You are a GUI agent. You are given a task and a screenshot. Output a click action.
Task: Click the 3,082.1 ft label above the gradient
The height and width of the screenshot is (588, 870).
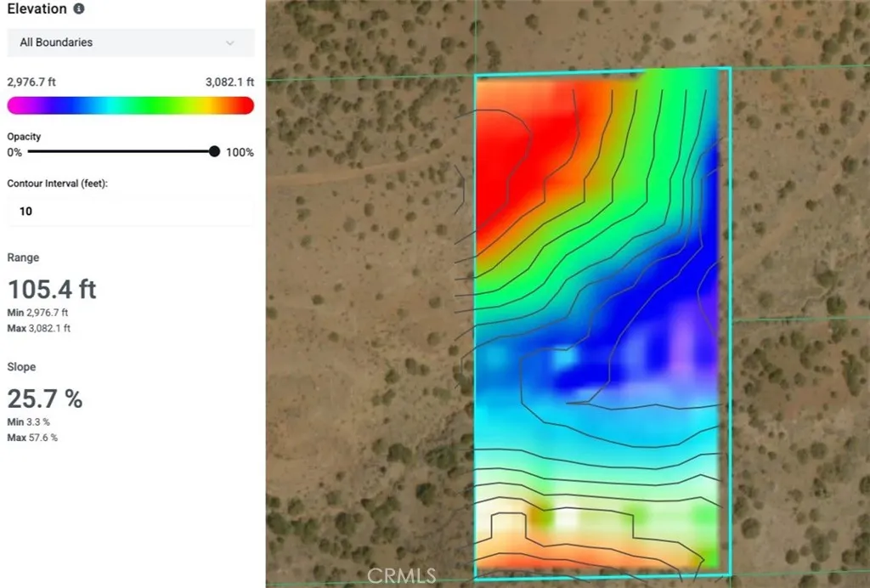click(229, 82)
